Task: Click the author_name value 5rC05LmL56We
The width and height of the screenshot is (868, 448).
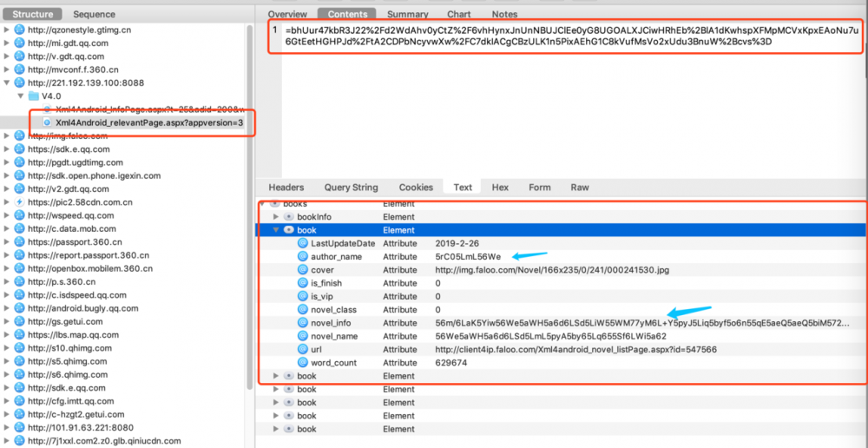Action: [x=469, y=256]
